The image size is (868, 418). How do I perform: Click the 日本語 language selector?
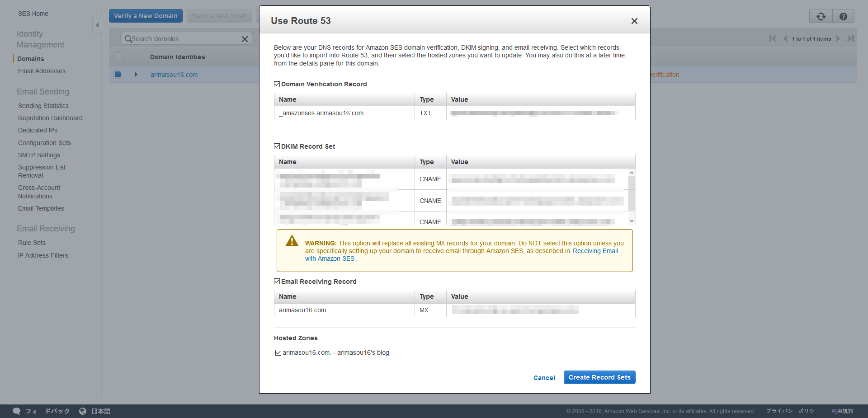pyautogui.click(x=101, y=411)
